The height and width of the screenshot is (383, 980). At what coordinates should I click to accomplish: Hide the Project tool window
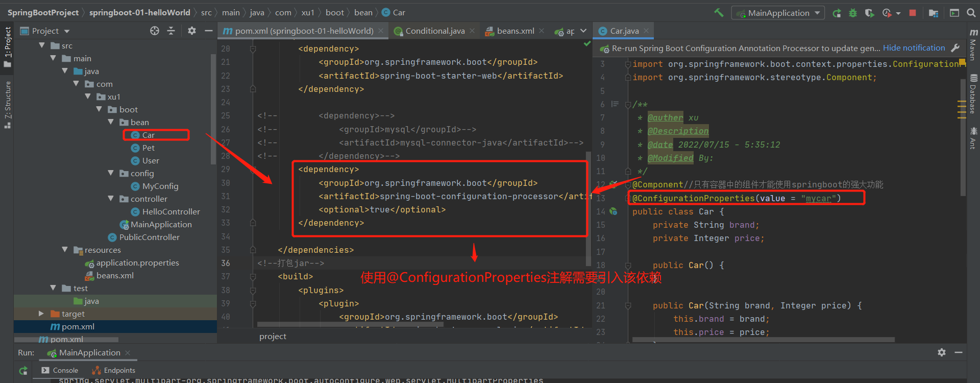pyautogui.click(x=208, y=31)
